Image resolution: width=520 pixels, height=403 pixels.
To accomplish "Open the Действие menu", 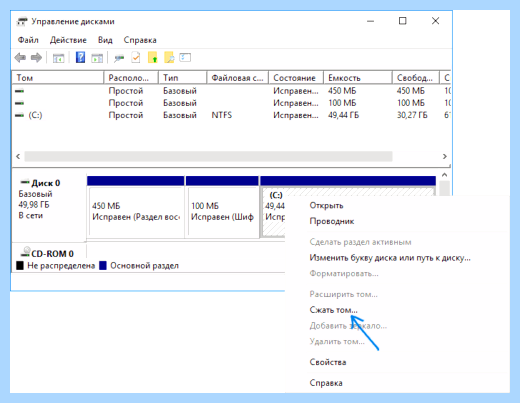I will [x=68, y=40].
